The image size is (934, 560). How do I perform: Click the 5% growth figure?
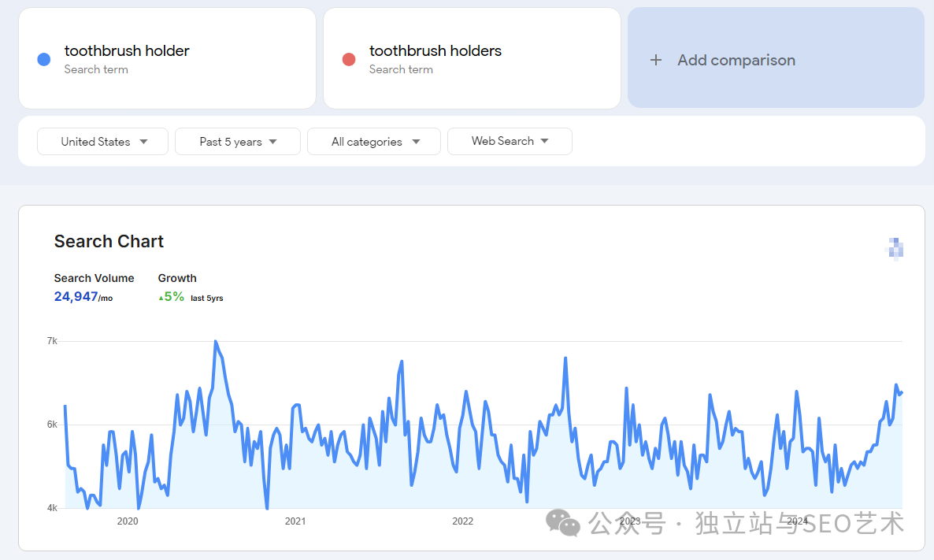coord(174,297)
